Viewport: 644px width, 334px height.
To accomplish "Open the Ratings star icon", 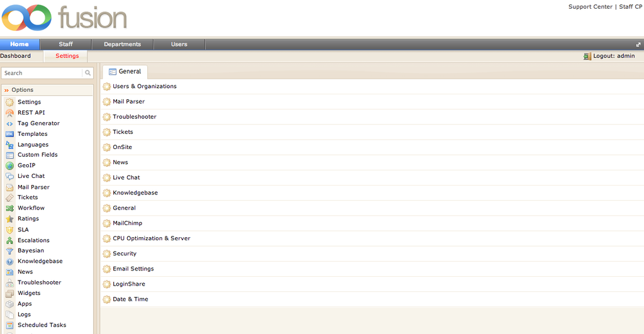I will (x=9, y=219).
